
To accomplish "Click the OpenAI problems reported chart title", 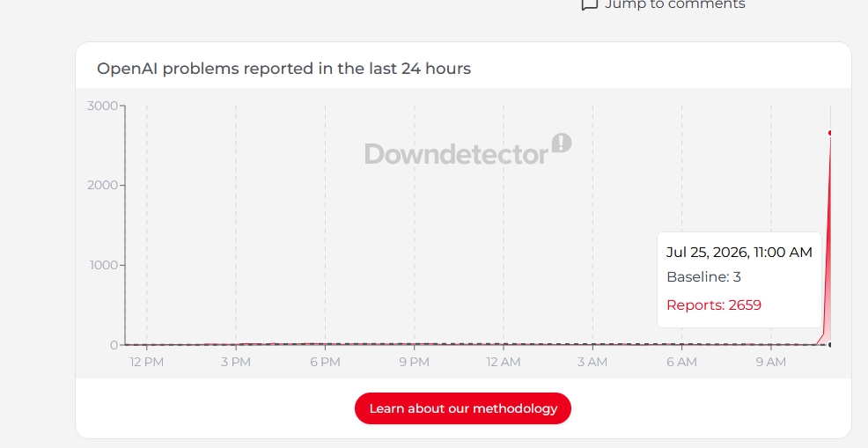I will point(284,69).
